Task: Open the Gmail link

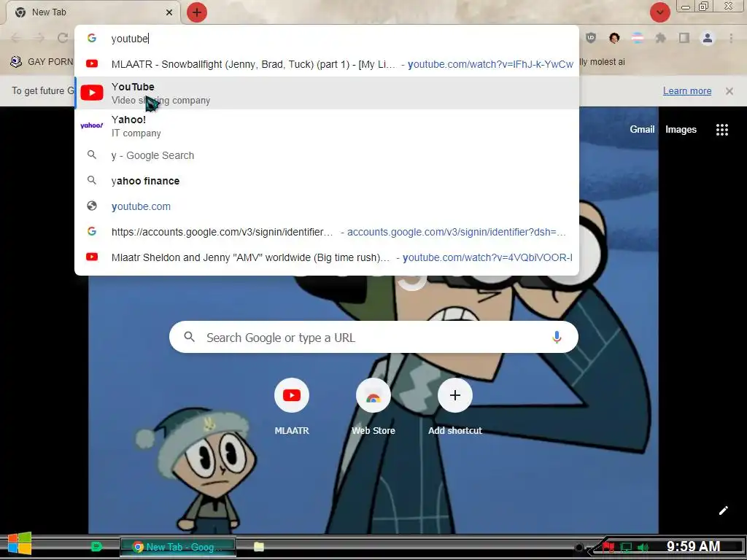Action: (x=642, y=130)
